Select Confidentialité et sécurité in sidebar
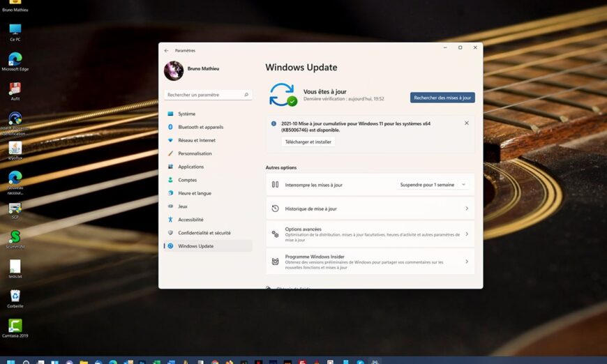The image size is (607, 364). click(x=204, y=233)
